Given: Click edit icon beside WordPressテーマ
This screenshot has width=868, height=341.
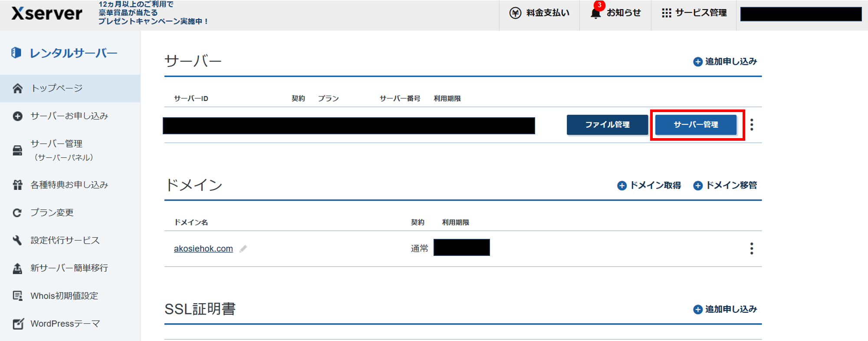Looking at the screenshot, I should click(x=18, y=324).
